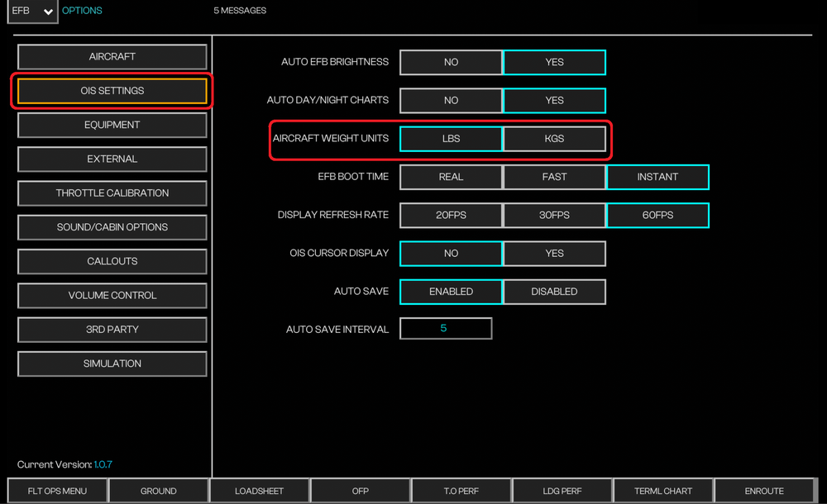Image resolution: width=827 pixels, height=504 pixels.
Task: Open the EQUIPMENT options category
Action: tap(112, 125)
